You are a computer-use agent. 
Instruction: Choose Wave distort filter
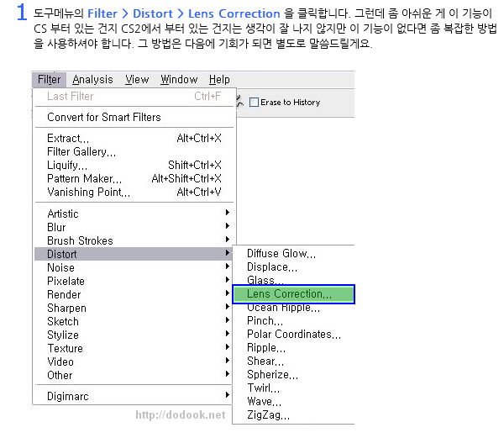(x=293, y=402)
